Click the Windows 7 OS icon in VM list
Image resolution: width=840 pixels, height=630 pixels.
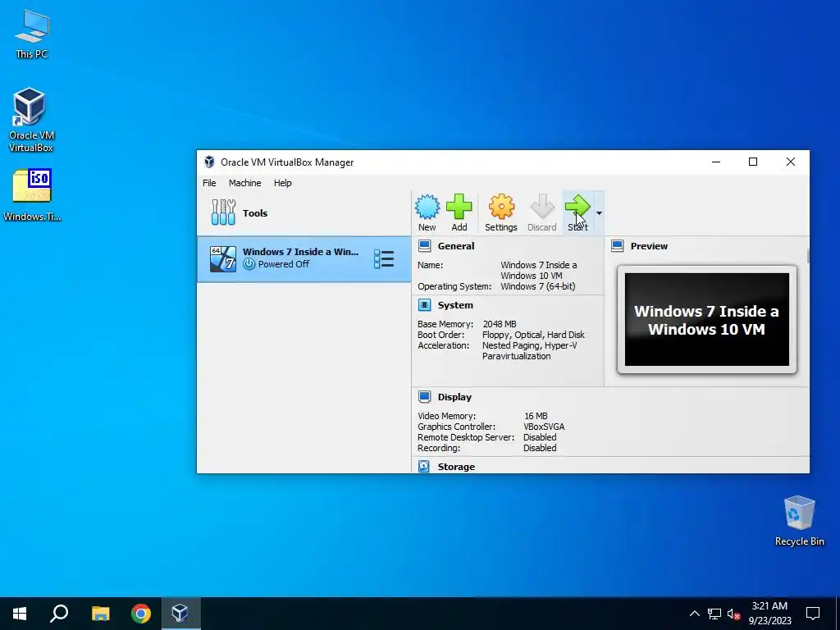(x=223, y=258)
